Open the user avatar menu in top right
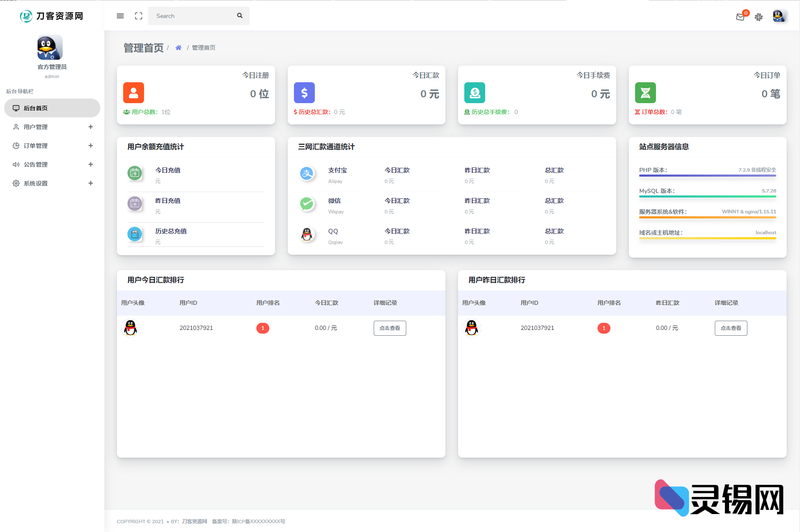Image resolution: width=800 pixels, height=532 pixels. click(x=778, y=16)
